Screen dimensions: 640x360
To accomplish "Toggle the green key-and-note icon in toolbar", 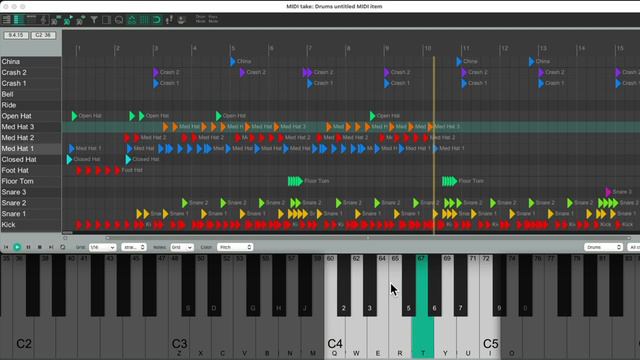I will pos(68,20).
